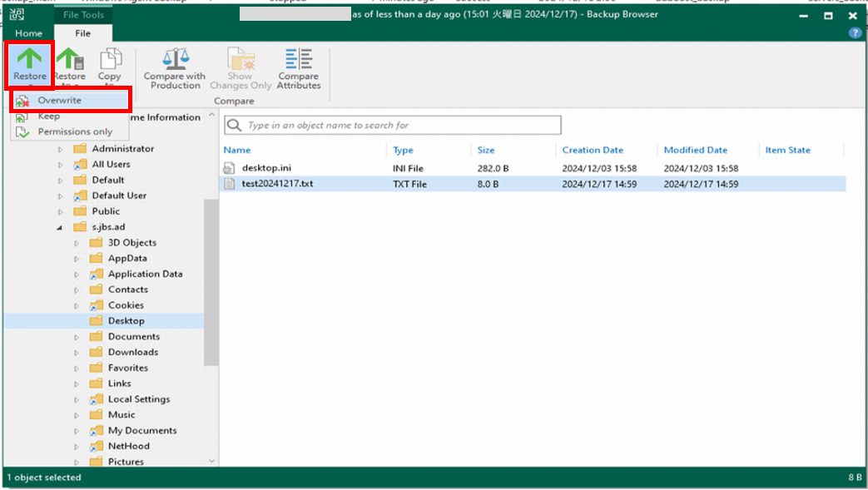Image resolution: width=868 pixels, height=490 pixels.
Task: Select the Default User tree item
Action: click(119, 196)
